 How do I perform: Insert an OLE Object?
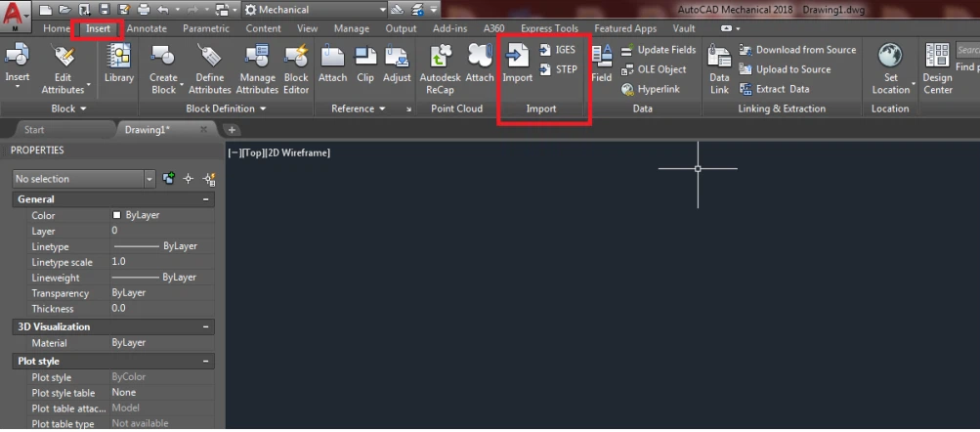pos(654,69)
